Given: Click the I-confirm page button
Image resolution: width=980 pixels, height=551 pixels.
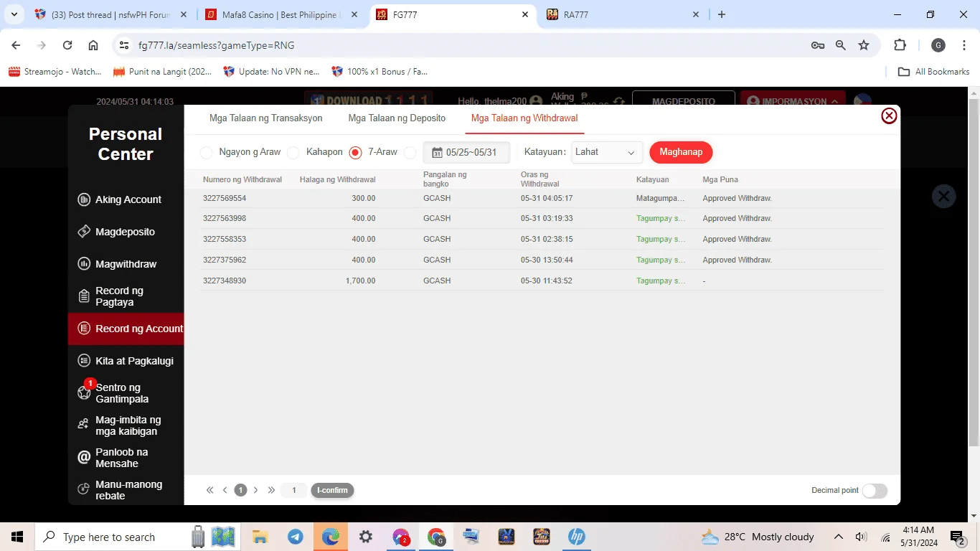Looking at the screenshot, I should coord(332,490).
